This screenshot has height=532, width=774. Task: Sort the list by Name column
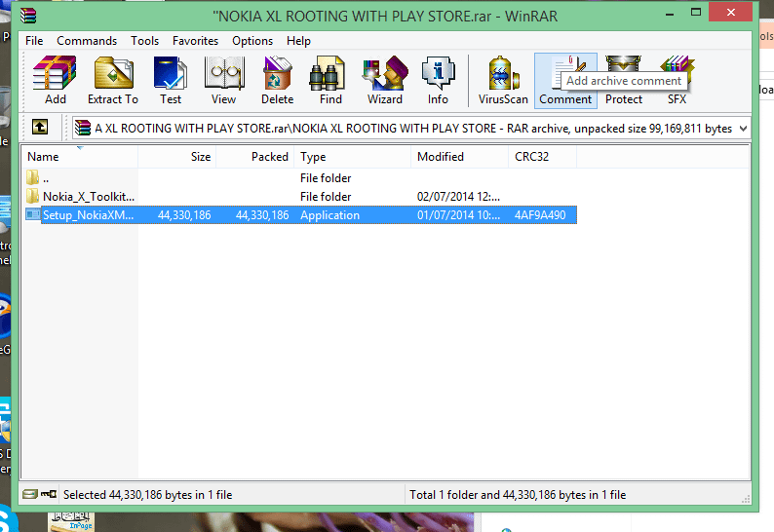tap(79, 157)
